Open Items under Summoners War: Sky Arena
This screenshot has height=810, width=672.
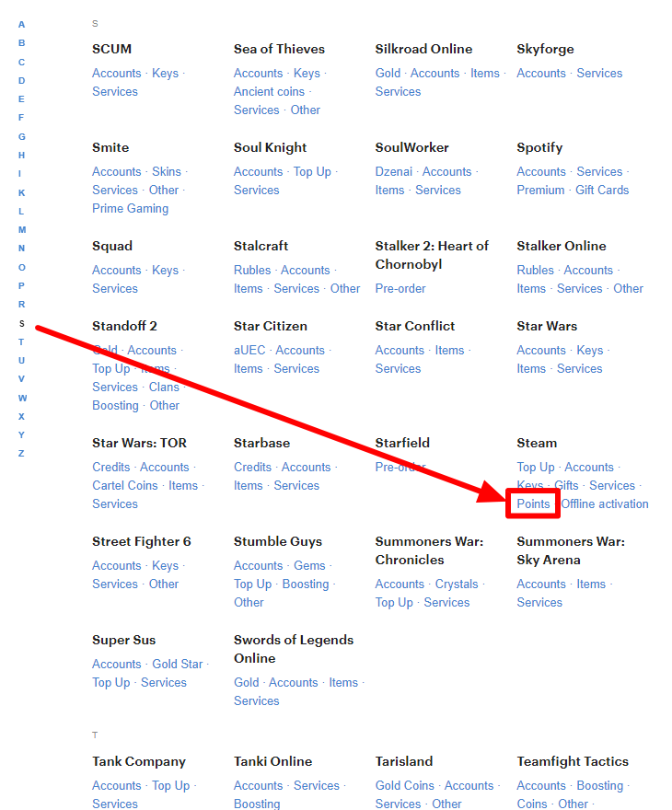pyautogui.click(x=591, y=584)
